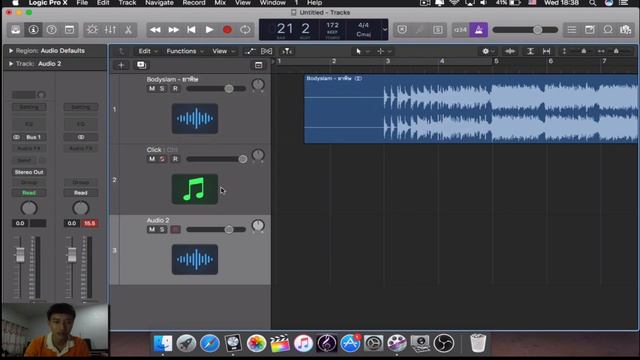Open the Mix menu
640x360 pixels.
tap(220, 3)
